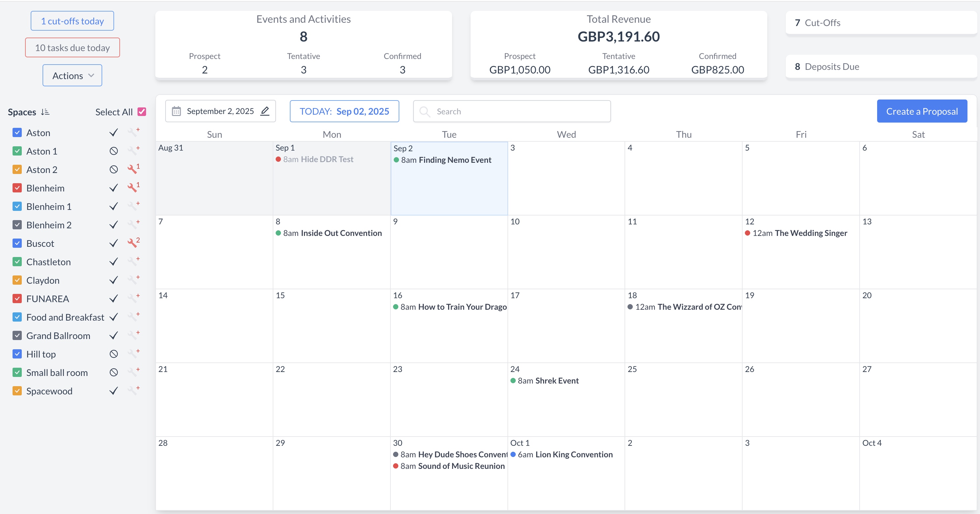Click the Create a Proposal button

pyautogui.click(x=921, y=111)
